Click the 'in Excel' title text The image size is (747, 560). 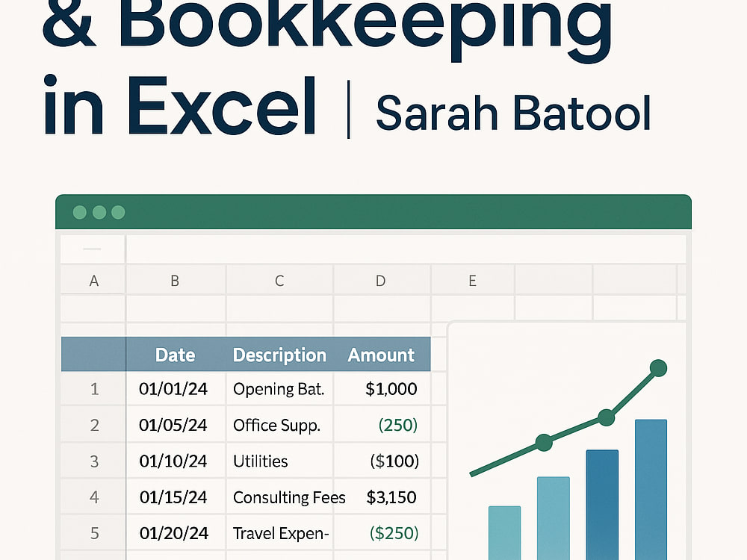pyautogui.click(x=179, y=106)
